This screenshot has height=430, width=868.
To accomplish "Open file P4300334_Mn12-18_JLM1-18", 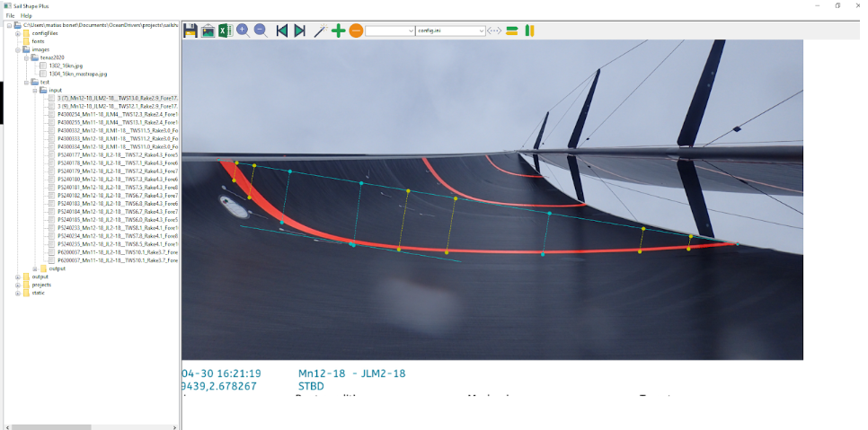I will pyautogui.click(x=117, y=147).
